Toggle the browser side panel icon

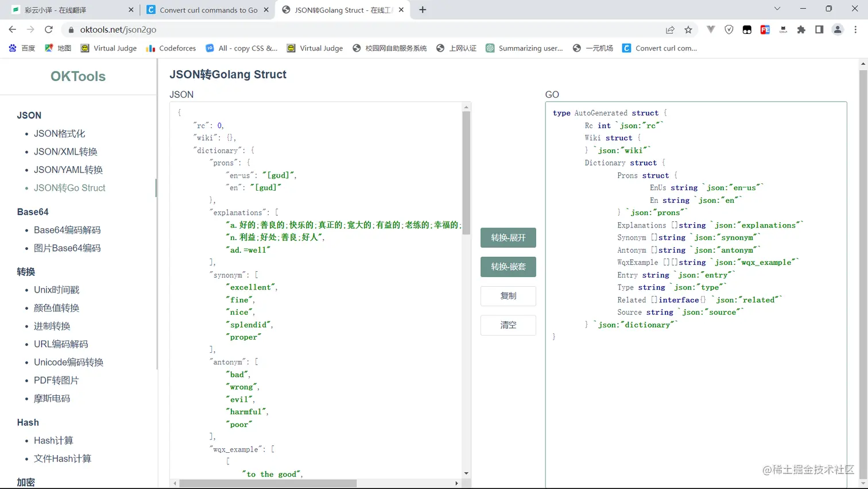coord(819,29)
